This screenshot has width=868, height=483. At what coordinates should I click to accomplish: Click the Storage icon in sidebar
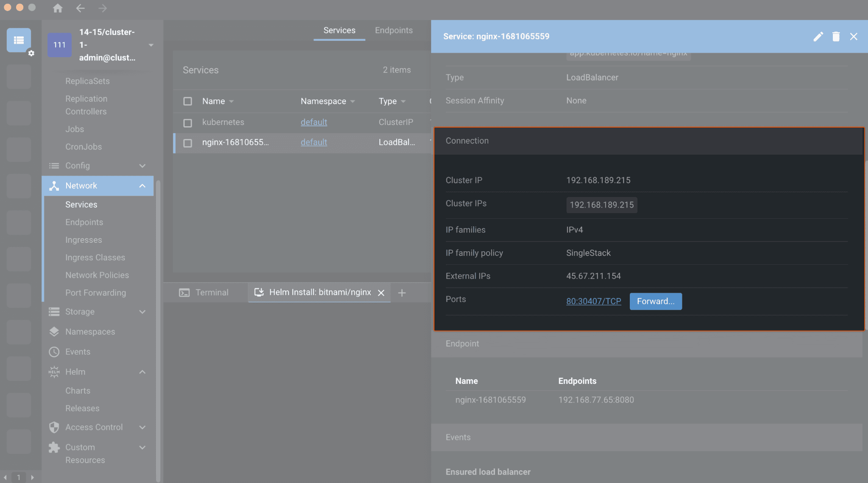click(54, 312)
